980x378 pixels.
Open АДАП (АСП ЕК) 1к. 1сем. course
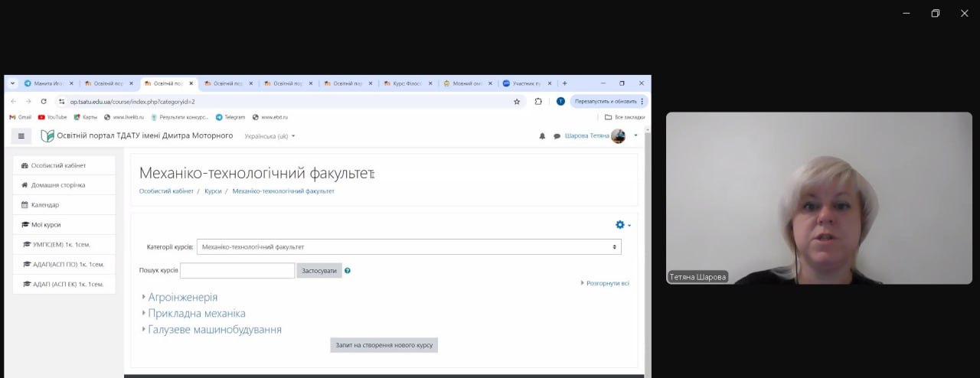click(64, 285)
